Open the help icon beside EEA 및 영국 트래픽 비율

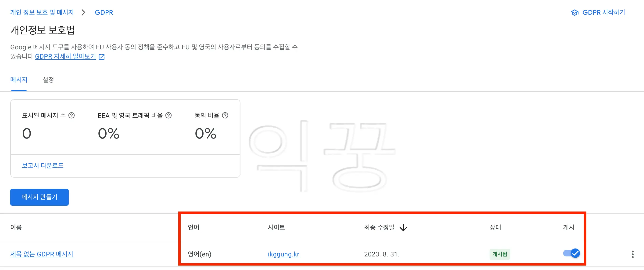pos(169,115)
